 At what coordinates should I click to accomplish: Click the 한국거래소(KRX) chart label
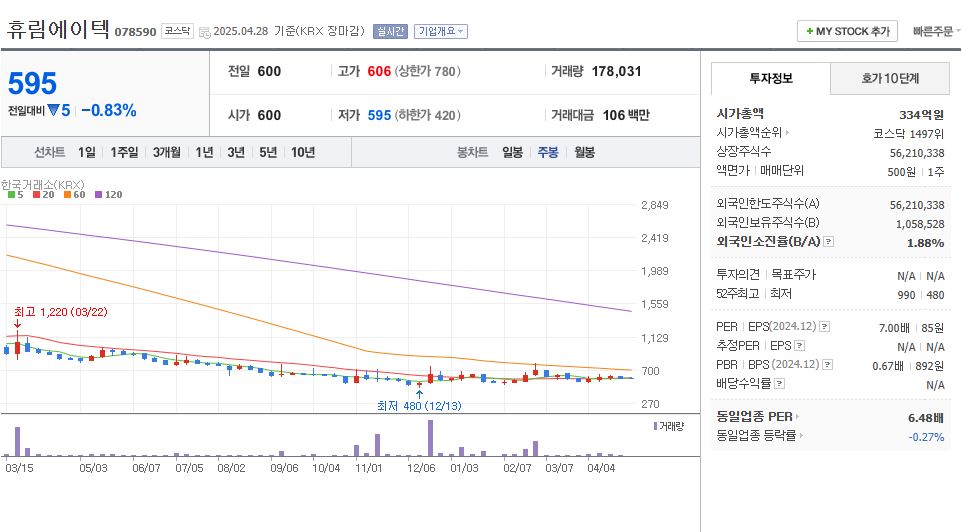click(42, 184)
